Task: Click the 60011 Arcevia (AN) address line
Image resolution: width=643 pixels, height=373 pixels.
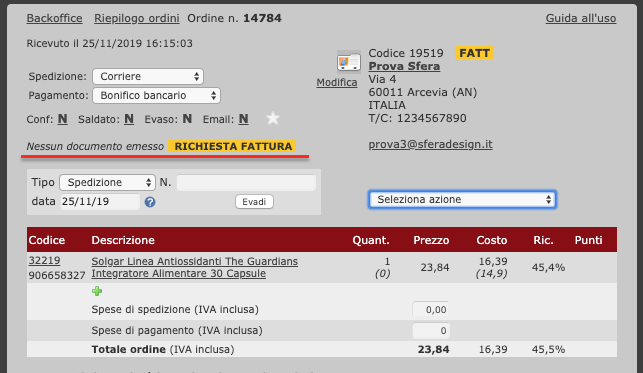Action: coord(423,92)
